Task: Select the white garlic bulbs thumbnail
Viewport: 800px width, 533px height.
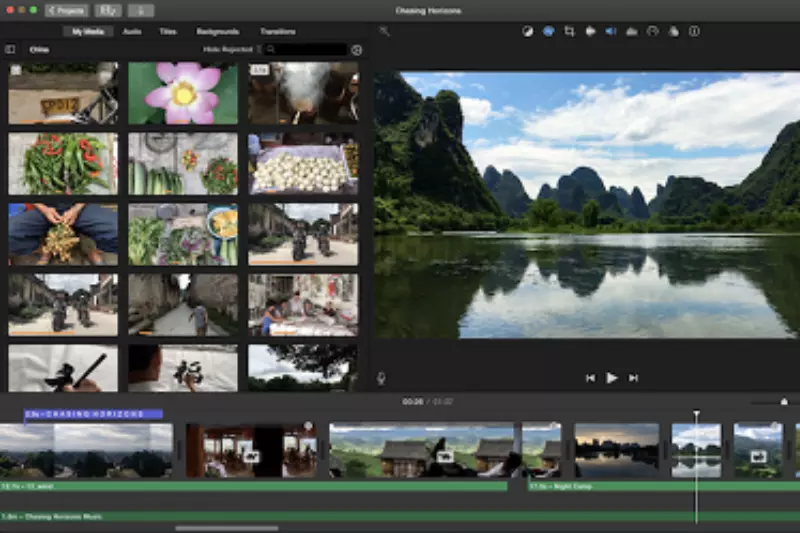Action: tap(303, 164)
